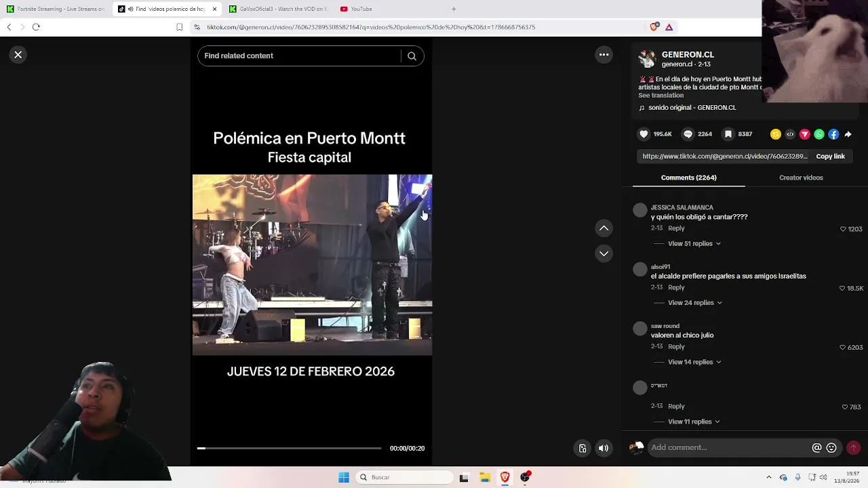Close the TikTok browser tab
Image resolution: width=868 pixels, height=488 pixels.
214,9
